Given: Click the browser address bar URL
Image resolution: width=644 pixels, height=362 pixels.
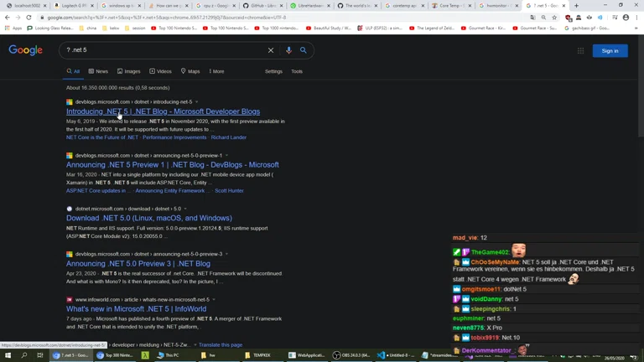Looking at the screenshot, I should [166, 18].
